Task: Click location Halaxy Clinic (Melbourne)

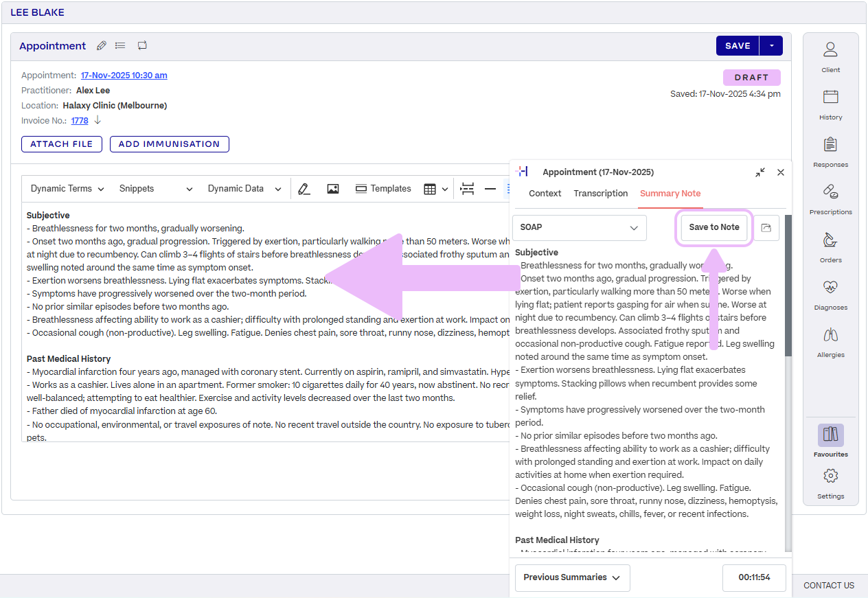Action: (115, 106)
